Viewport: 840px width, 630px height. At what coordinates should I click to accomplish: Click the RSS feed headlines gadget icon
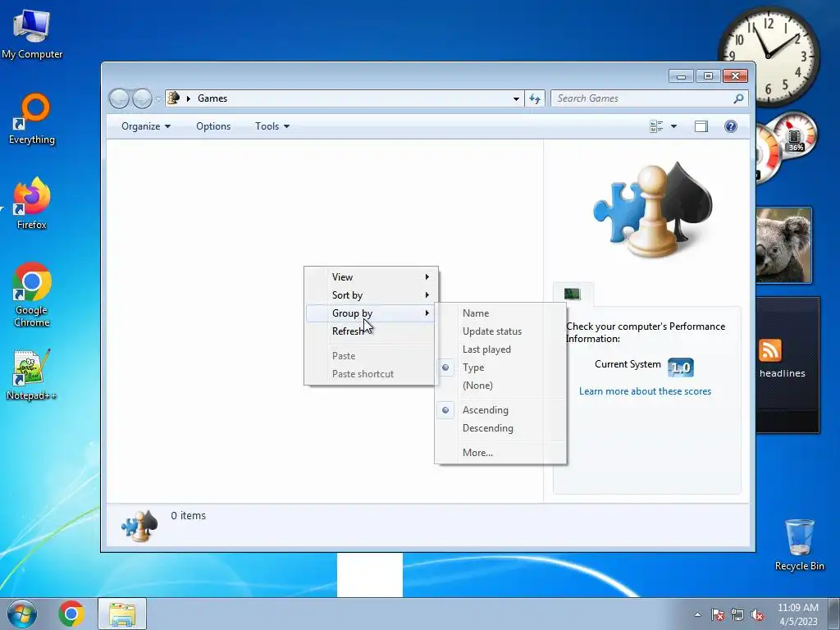(769, 350)
